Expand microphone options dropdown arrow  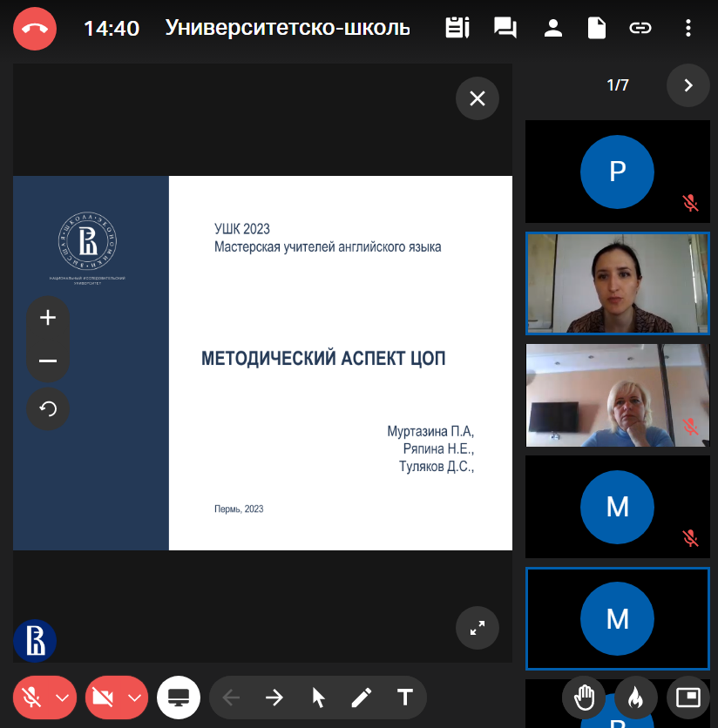tap(62, 698)
